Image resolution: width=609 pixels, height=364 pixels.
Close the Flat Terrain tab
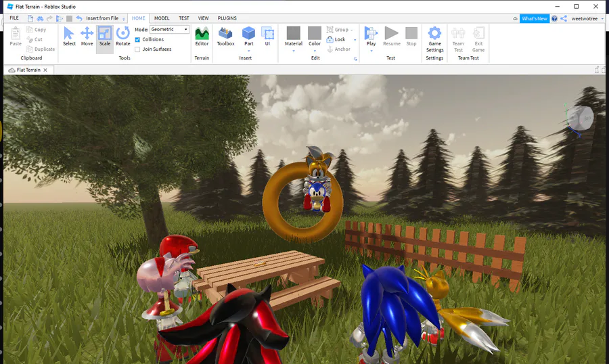45,70
